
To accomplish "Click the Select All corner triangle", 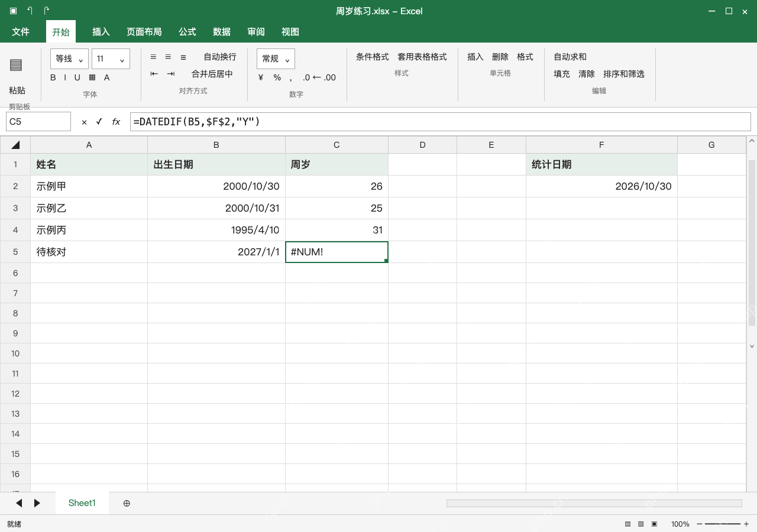I will click(15, 145).
